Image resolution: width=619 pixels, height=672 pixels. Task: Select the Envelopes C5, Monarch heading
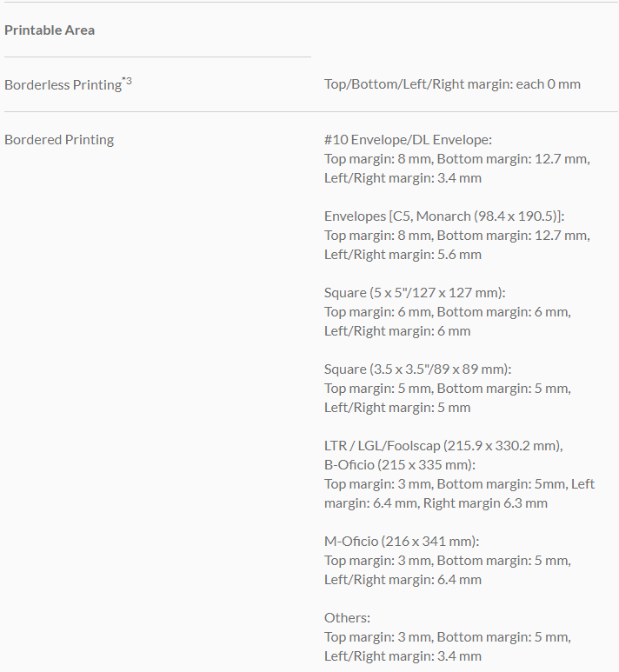click(x=444, y=216)
